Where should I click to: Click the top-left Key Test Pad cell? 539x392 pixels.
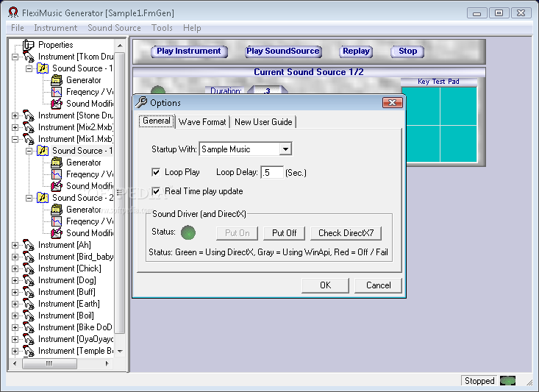point(421,106)
